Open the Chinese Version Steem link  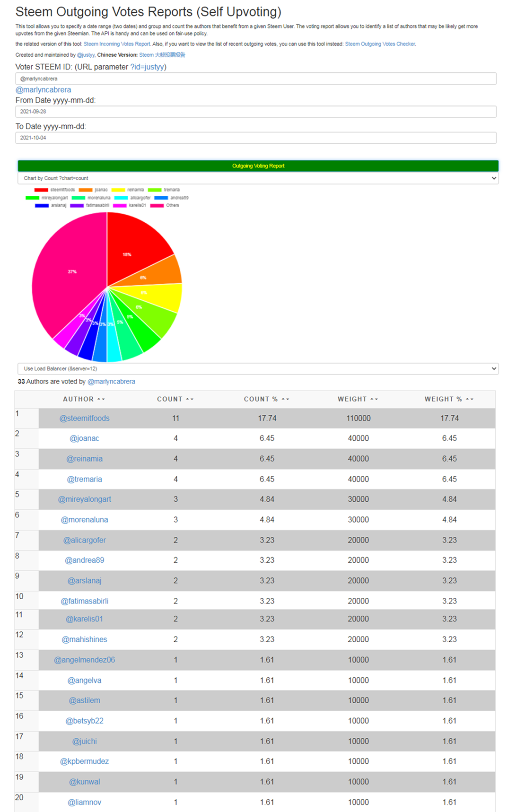point(162,55)
